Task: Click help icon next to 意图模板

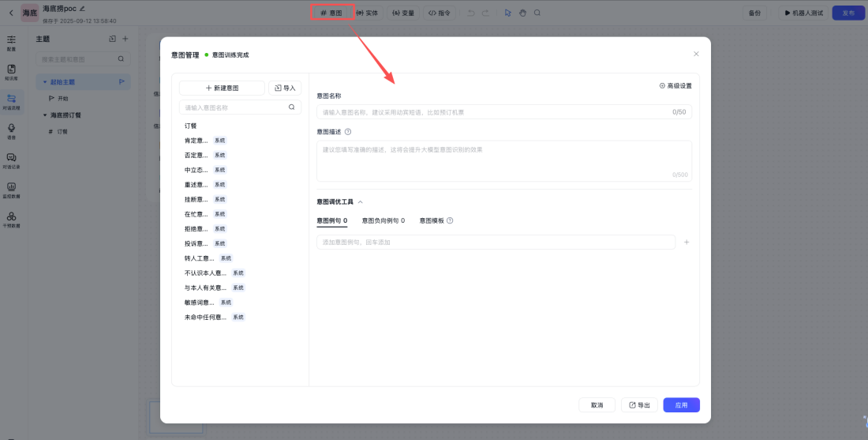Action: pyautogui.click(x=450, y=220)
